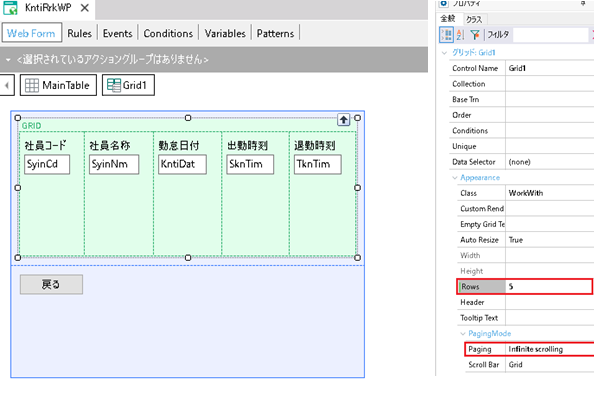The height and width of the screenshot is (398, 594).
Task: Collapse the Appearance section
Action: click(x=455, y=178)
